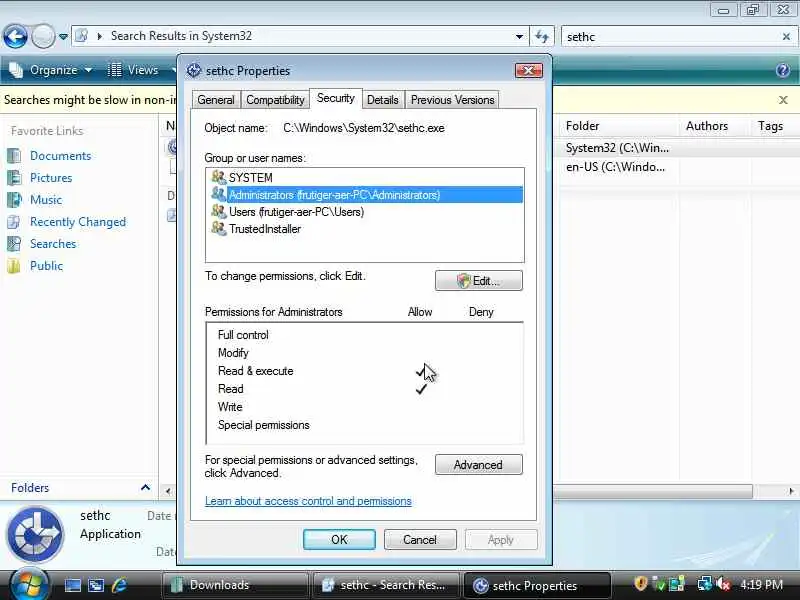Click the Searches folder icon
This screenshot has height=600, width=800.
pyautogui.click(x=14, y=244)
